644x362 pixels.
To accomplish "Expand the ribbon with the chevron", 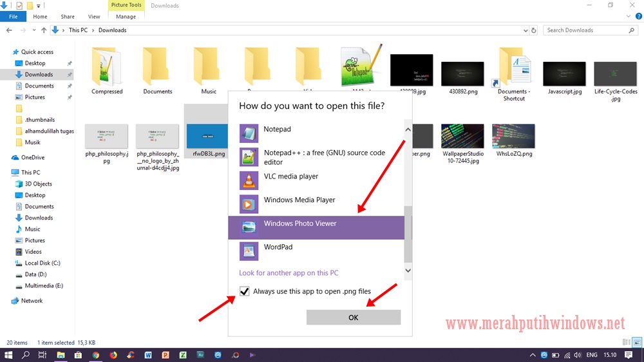I will (628, 17).
